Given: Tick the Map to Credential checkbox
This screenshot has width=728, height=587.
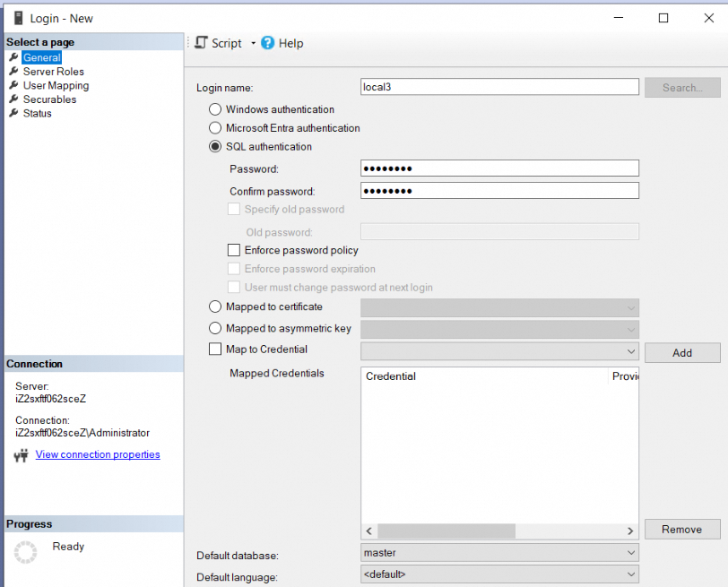Looking at the screenshot, I should (x=215, y=350).
